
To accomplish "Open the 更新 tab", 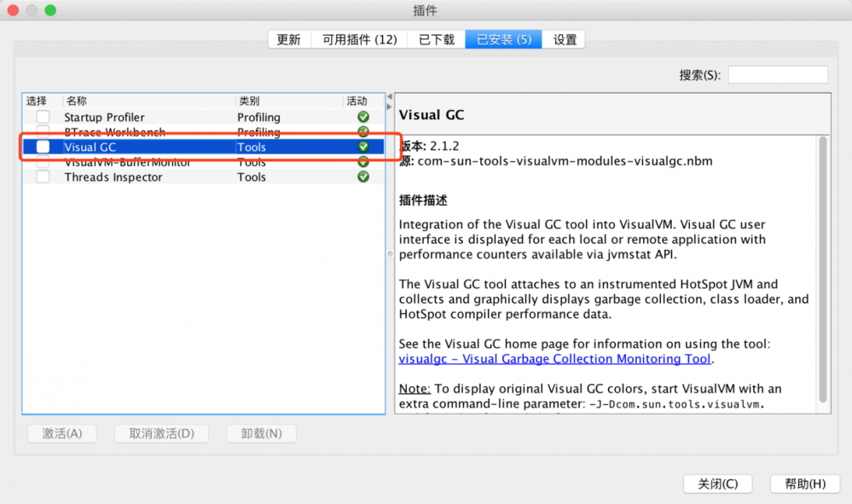I will tap(289, 38).
